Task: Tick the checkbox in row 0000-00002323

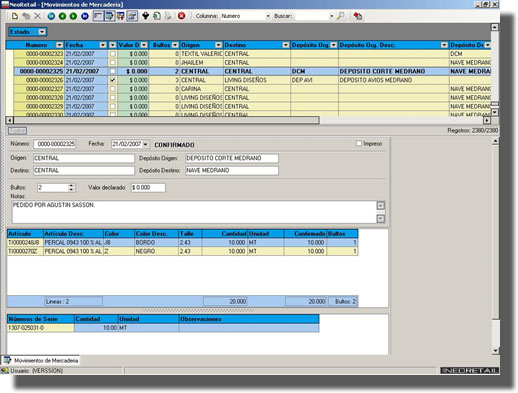Action: pyautogui.click(x=113, y=54)
